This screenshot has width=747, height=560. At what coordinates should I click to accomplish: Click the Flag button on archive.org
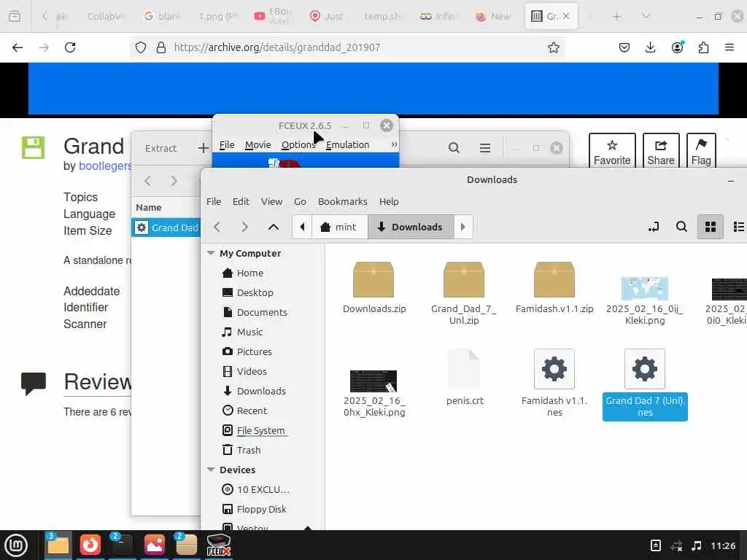pos(701,152)
